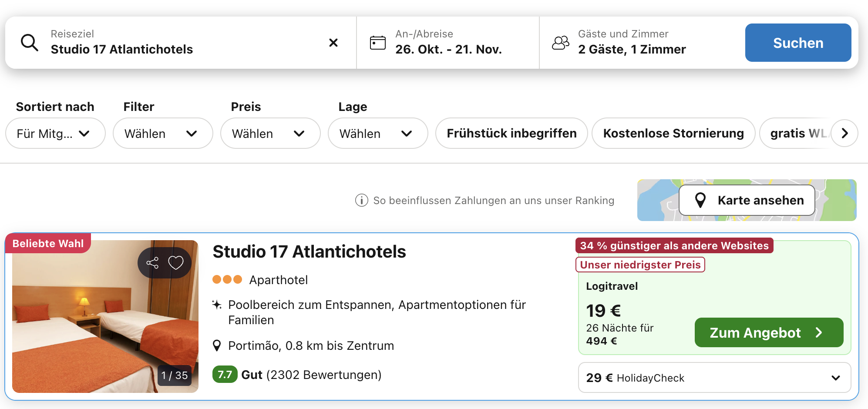Open the map via Karte ansehen
This screenshot has width=868, height=409.
pyautogui.click(x=747, y=200)
